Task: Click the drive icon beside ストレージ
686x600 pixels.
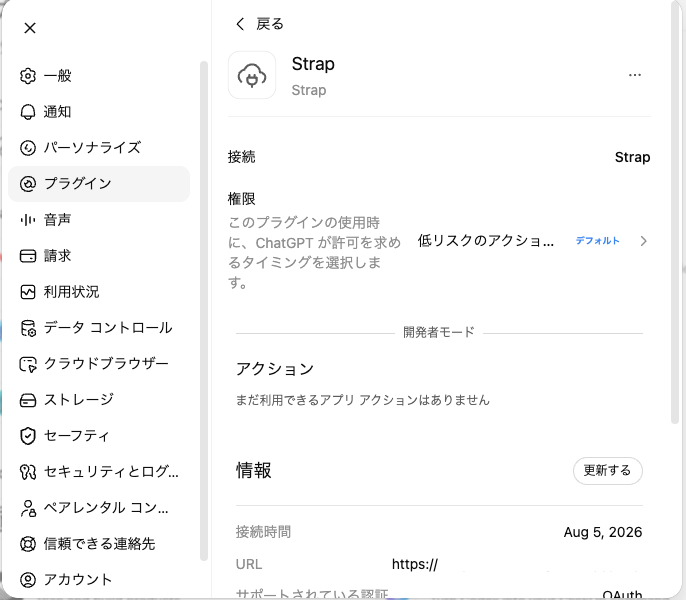Action: tap(28, 400)
